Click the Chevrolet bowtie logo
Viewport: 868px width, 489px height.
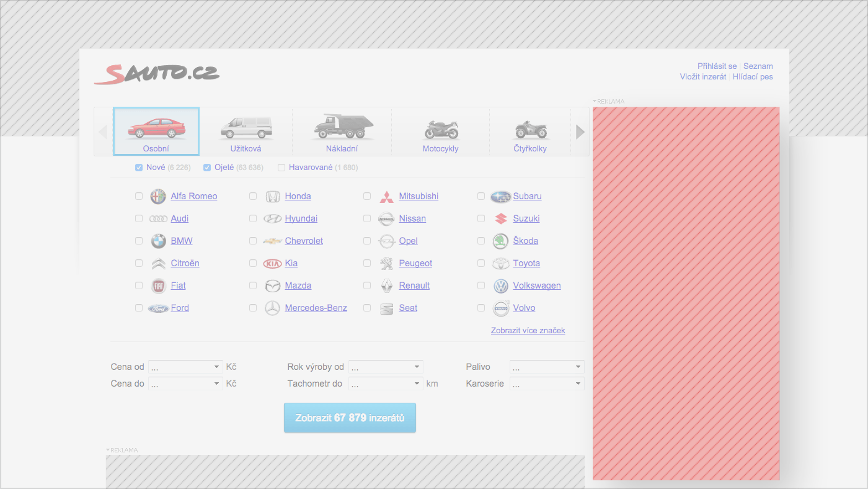272,241
